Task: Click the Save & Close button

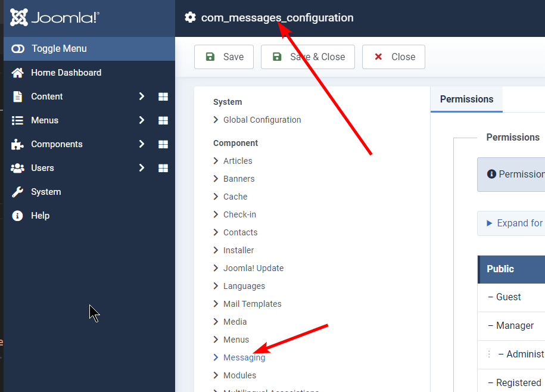Action: pos(307,57)
